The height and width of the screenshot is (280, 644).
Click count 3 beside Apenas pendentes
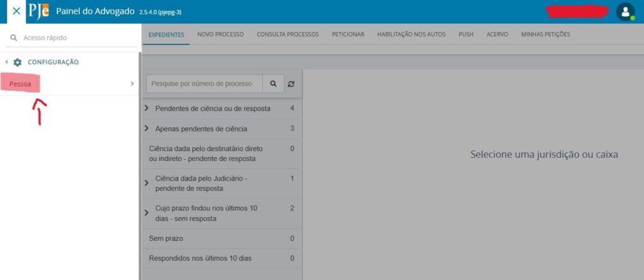coord(292,128)
